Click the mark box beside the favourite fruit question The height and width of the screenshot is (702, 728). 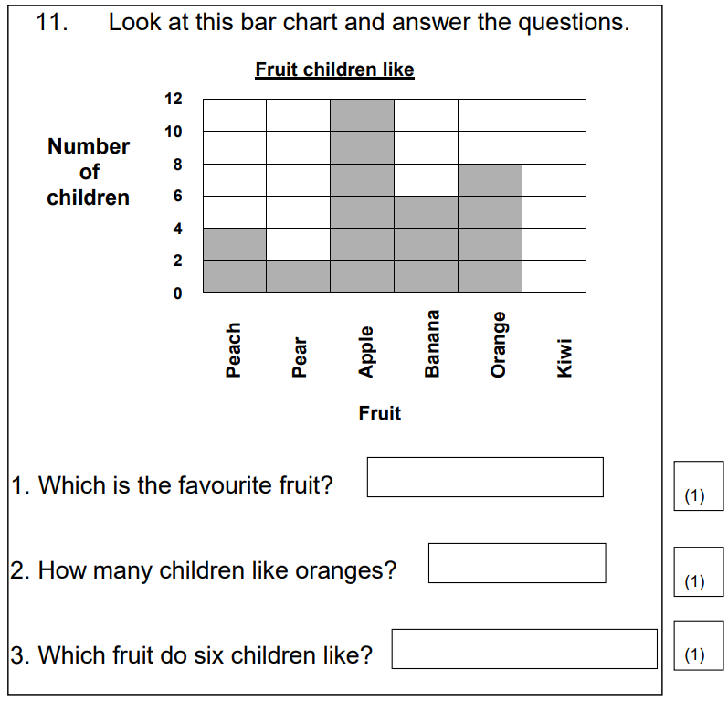[x=698, y=485]
